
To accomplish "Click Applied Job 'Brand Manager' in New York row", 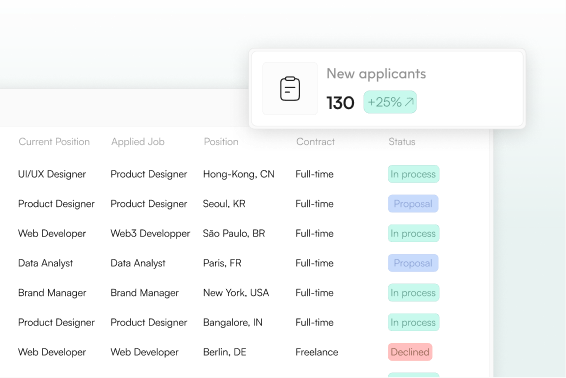I will pyautogui.click(x=145, y=292).
